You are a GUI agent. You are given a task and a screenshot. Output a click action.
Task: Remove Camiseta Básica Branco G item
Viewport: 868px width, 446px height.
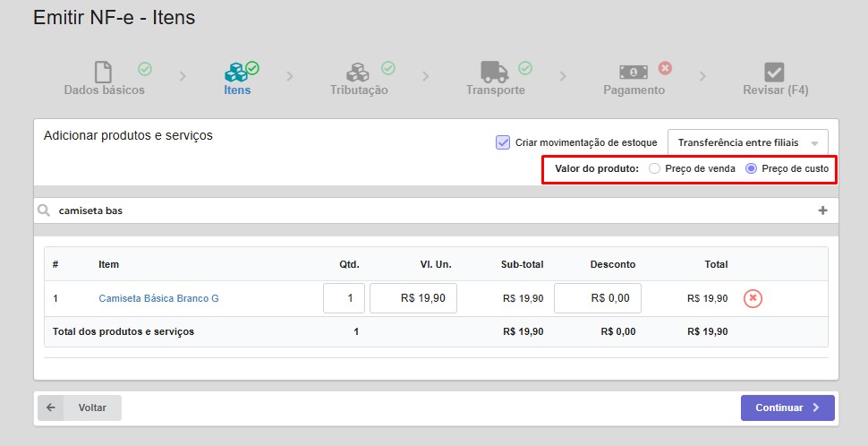[753, 298]
